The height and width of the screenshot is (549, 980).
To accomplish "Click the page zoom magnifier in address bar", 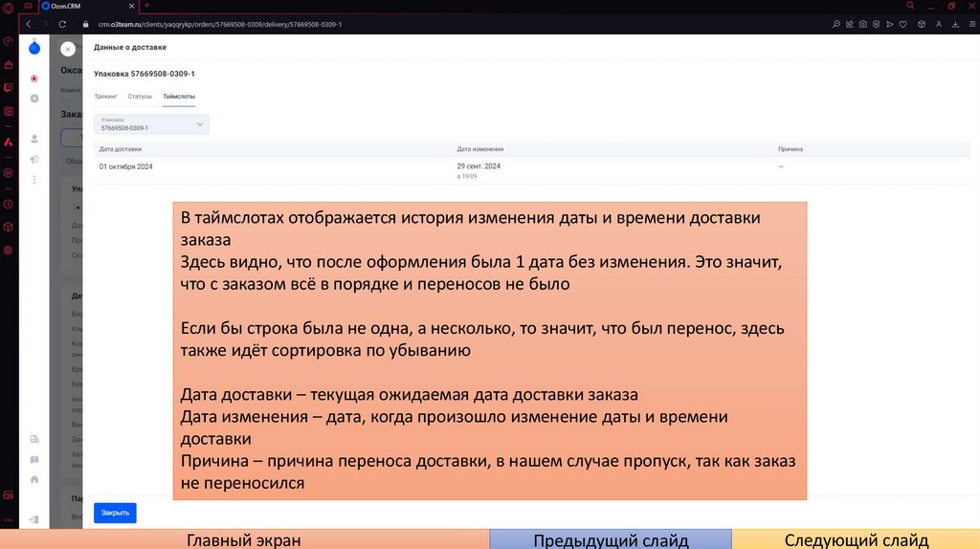I will [x=836, y=24].
